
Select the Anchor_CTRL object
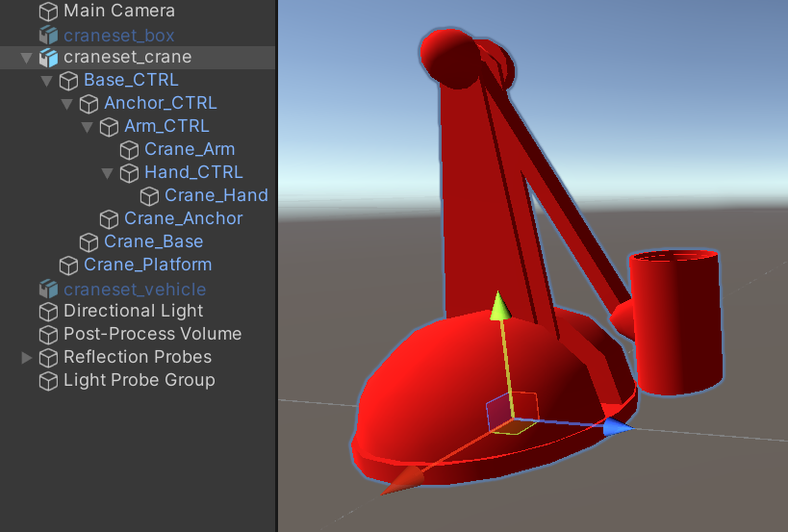pyautogui.click(x=161, y=103)
